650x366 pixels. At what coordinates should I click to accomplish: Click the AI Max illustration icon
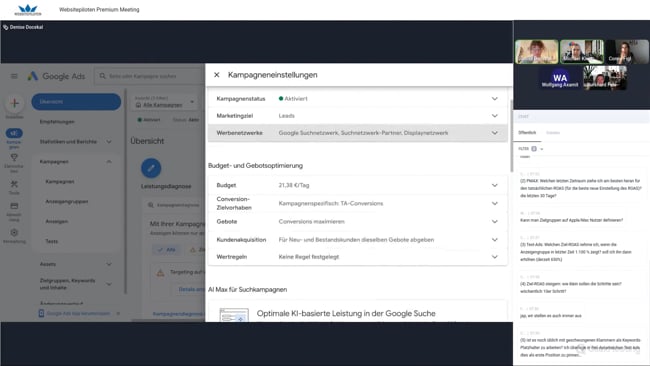click(234, 315)
